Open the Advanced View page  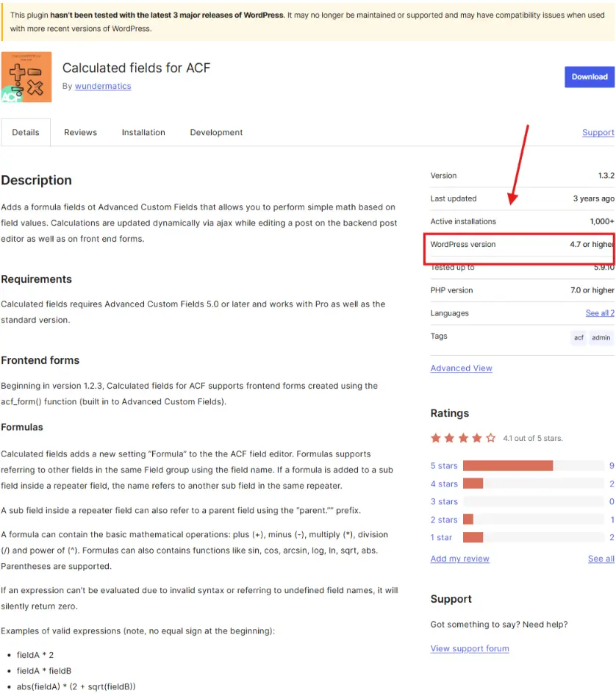461,368
